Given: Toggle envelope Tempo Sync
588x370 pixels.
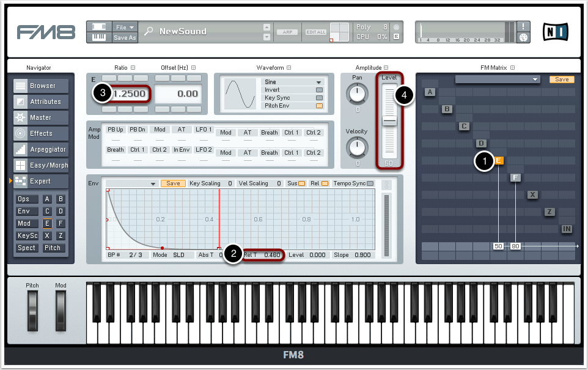Looking at the screenshot, I should coord(370,183).
